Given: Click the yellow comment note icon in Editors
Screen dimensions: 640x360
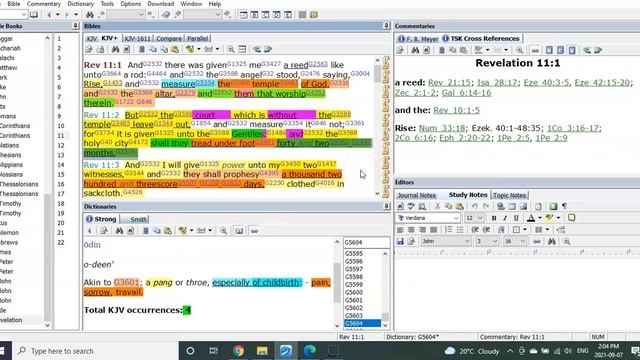Looking at the screenshot, I should [x=571, y=218].
